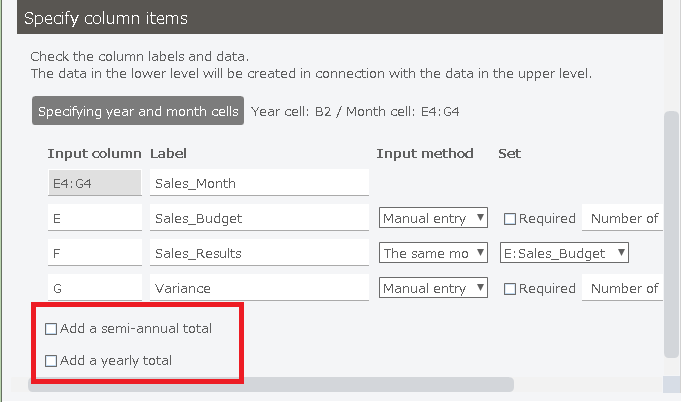Focus the Sales_Budget label text box
The image size is (681, 402).
tap(259, 219)
